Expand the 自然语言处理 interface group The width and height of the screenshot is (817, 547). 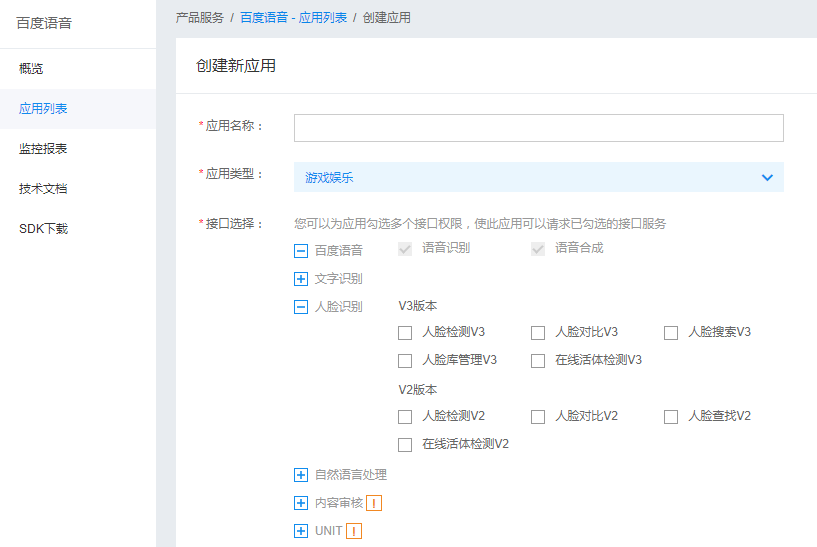click(x=301, y=475)
